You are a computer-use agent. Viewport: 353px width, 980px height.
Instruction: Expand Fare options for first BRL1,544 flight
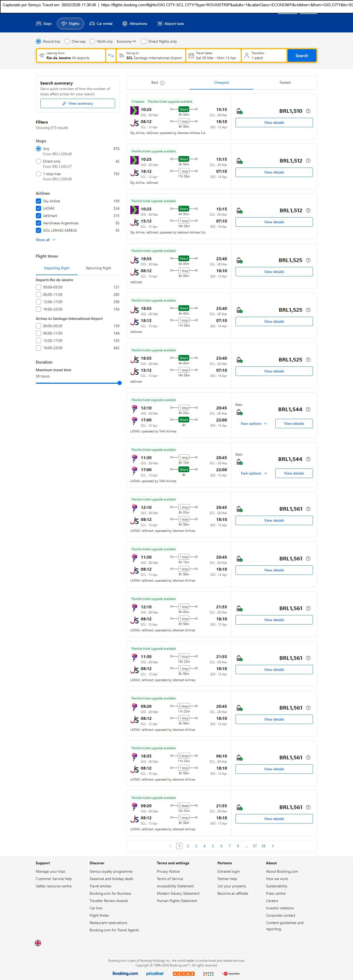[254, 424]
